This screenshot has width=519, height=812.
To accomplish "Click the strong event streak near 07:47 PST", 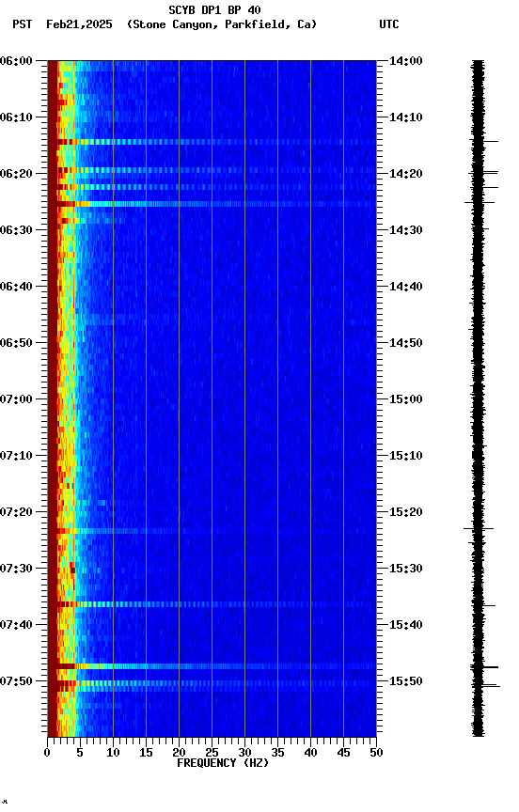I will tap(212, 666).
